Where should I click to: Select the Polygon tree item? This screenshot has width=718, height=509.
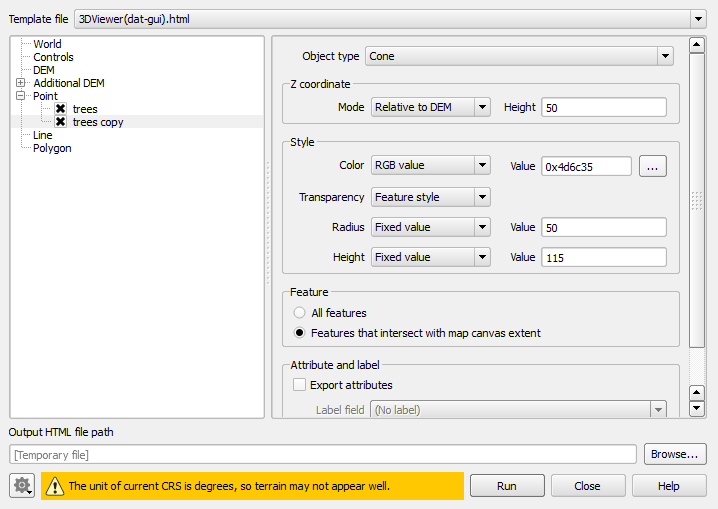[x=52, y=148]
